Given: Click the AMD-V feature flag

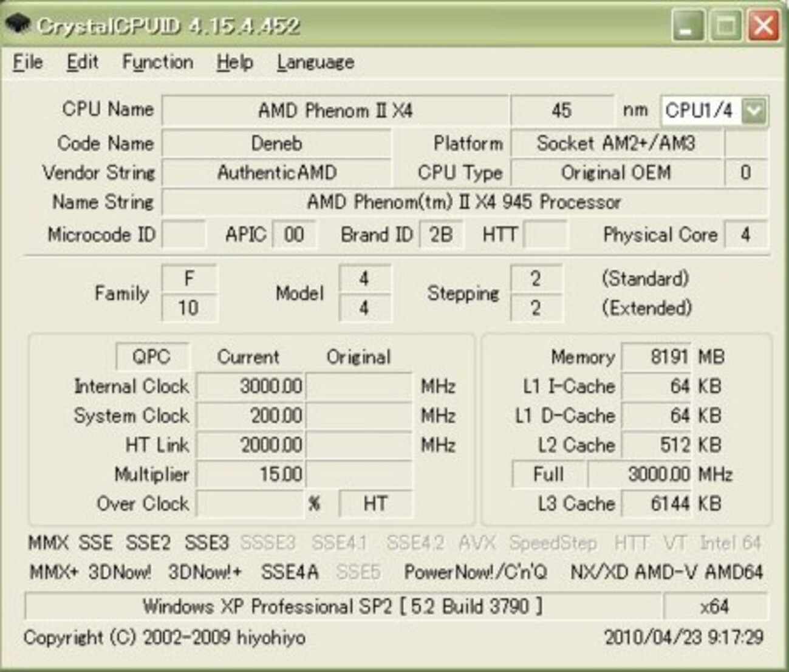Looking at the screenshot, I should [666, 572].
